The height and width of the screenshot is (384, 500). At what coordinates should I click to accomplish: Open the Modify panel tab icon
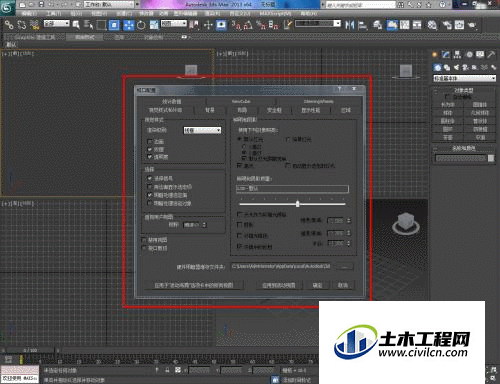446,54
